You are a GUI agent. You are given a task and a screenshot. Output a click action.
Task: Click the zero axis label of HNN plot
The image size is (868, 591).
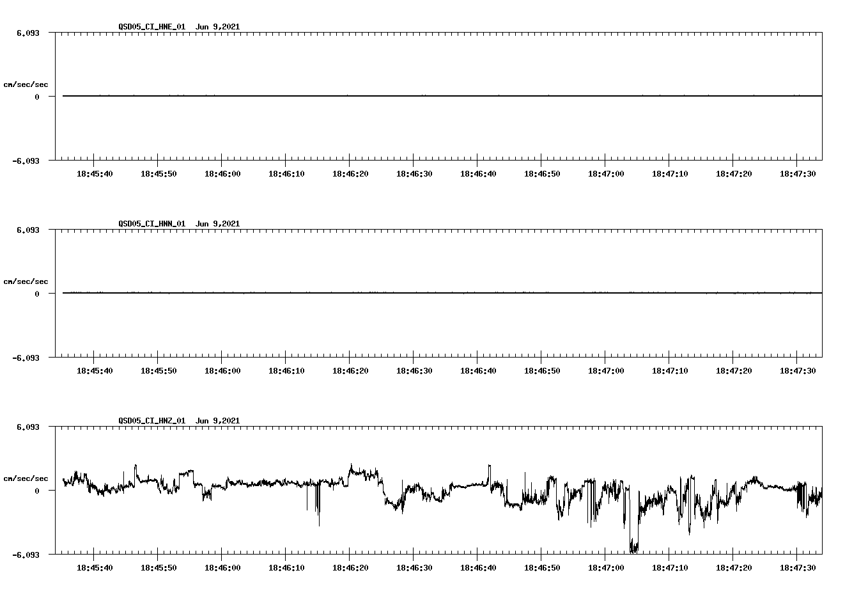[x=37, y=294]
